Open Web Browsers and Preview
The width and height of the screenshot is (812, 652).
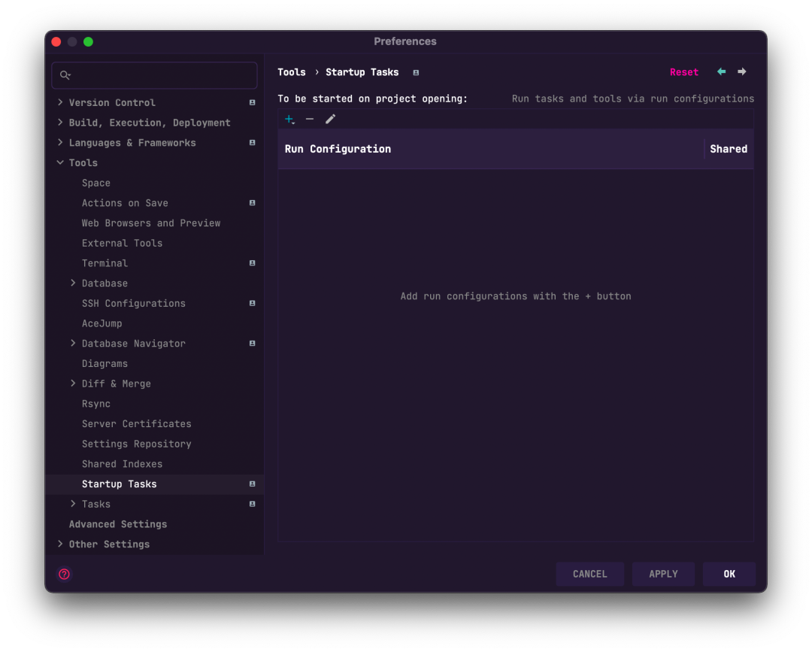(x=151, y=223)
